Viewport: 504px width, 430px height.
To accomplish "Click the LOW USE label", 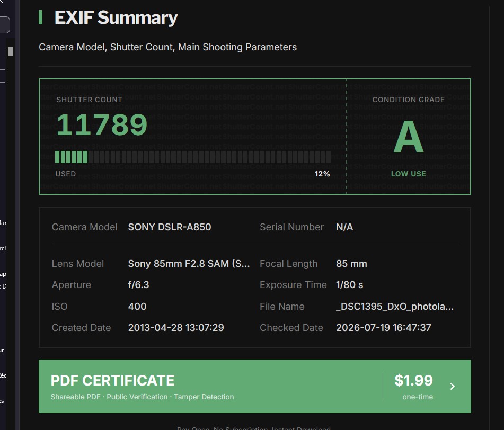I will (x=408, y=174).
